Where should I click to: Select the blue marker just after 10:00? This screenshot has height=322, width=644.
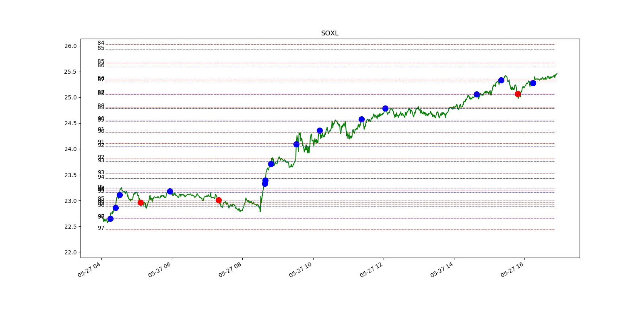(x=320, y=130)
